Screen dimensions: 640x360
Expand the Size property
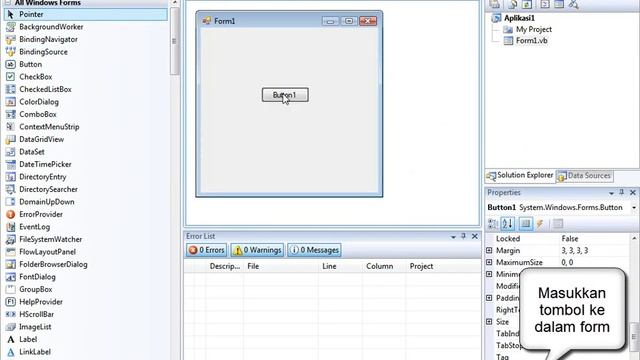(489, 322)
